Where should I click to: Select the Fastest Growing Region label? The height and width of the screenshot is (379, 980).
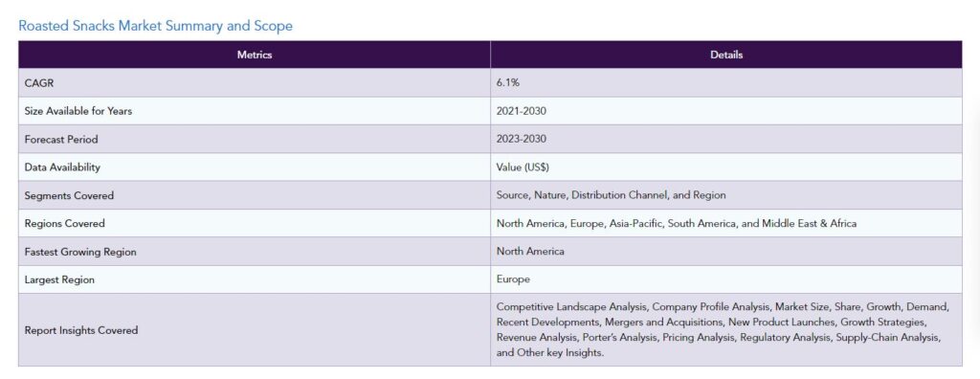tap(80, 252)
